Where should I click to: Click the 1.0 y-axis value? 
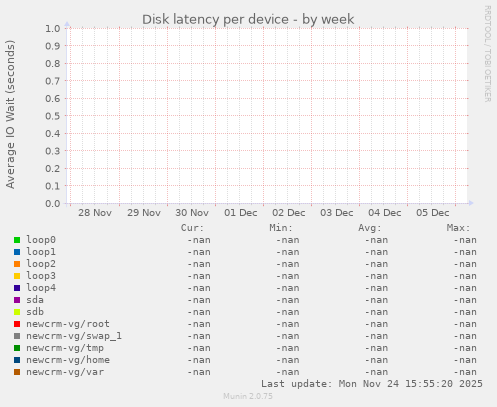coord(53,29)
